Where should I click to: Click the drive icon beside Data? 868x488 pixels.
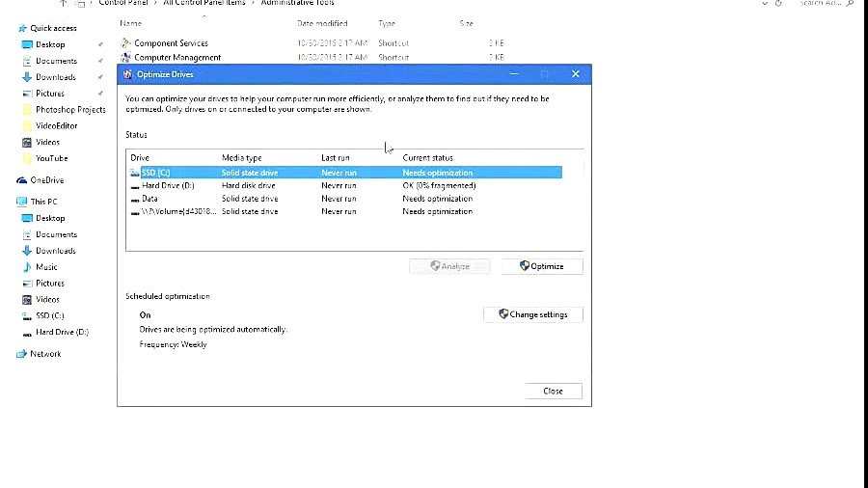[134, 200]
